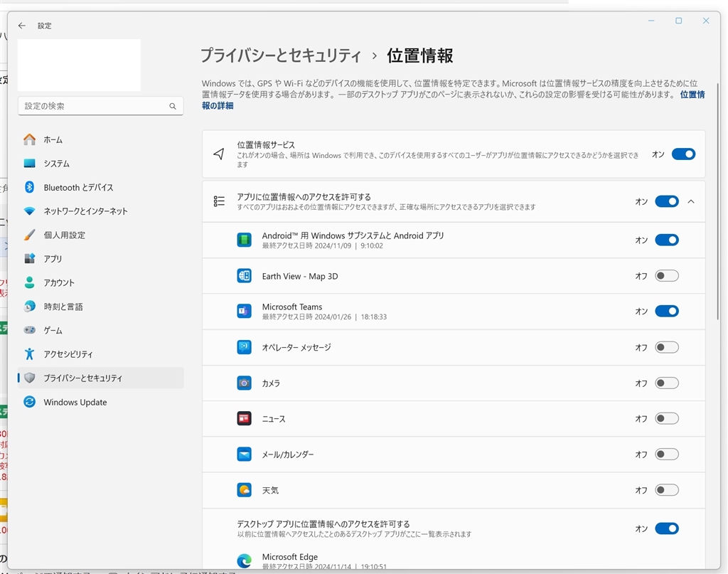Click プライバシーとセキュリティ breadcrumb heading

tap(281, 55)
